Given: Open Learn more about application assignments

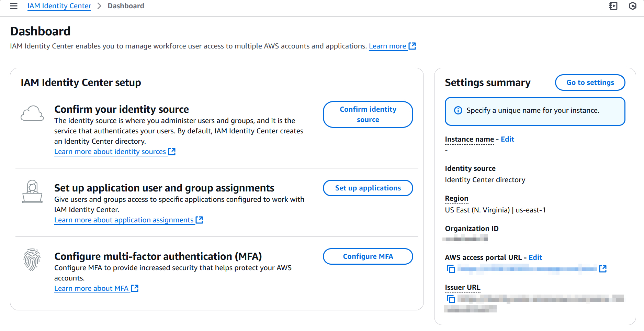Looking at the screenshot, I should point(124,220).
